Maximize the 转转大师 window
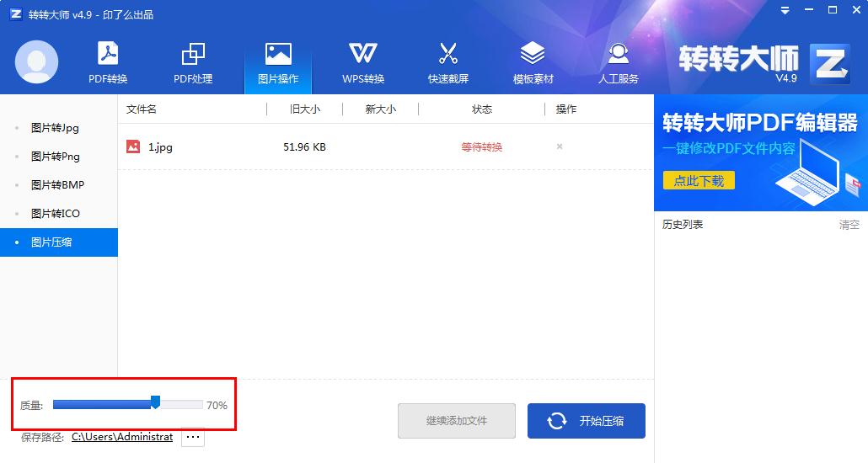Screen dimensions: 868x463 [833, 10]
